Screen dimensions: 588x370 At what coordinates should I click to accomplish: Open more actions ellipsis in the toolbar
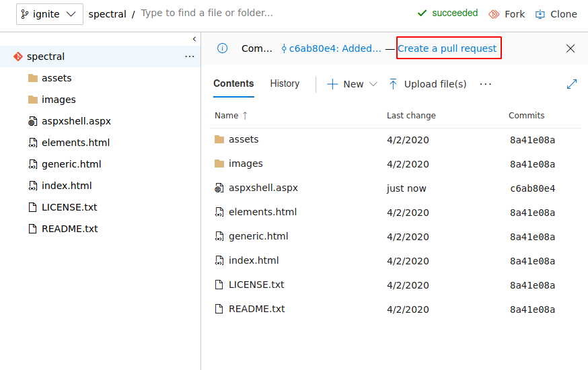coord(486,84)
